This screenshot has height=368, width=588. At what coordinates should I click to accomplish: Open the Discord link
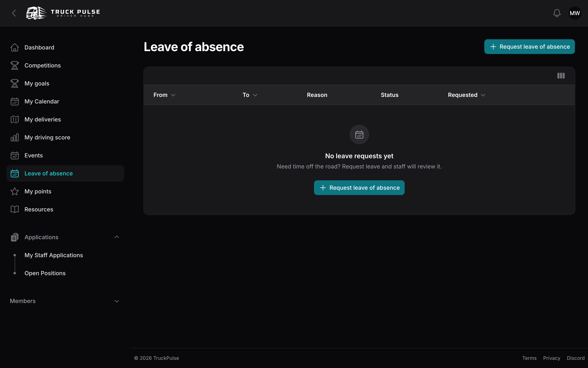click(576, 358)
